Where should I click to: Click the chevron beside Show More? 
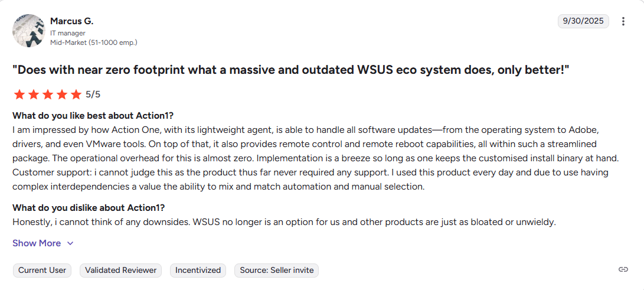[70, 243]
